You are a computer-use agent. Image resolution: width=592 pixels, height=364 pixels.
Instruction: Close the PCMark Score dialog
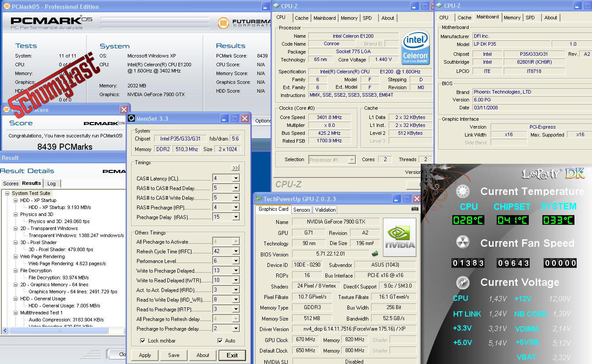click(124, 109)
